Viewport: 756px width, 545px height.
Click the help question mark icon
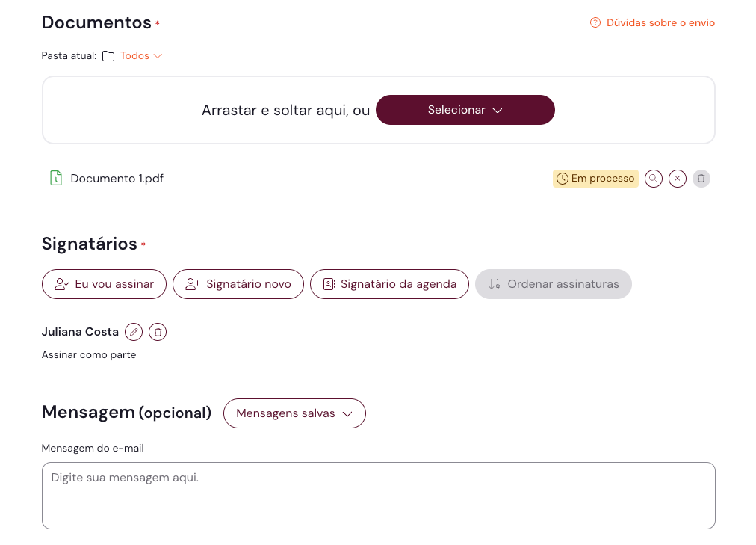[595, 23]
